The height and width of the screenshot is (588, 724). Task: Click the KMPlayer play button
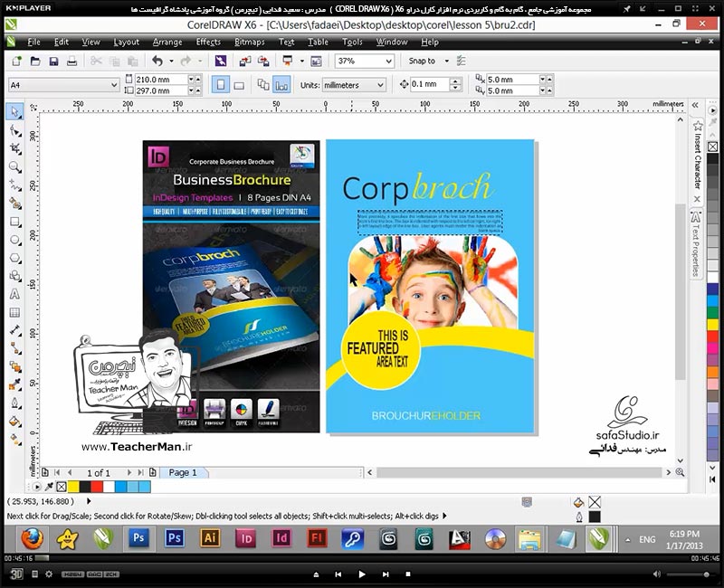[x=361, y=574]
